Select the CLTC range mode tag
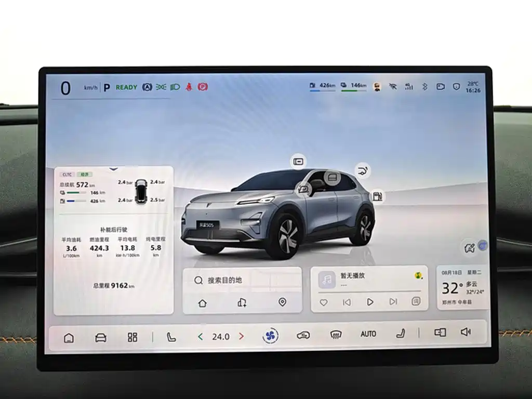Image resolution: width=532 pixels, height=399 pixels. point(67,175)
